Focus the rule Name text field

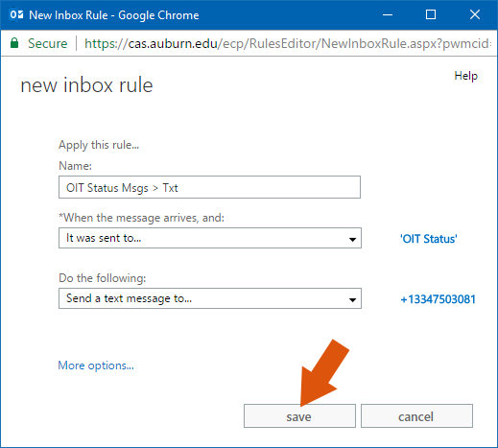pyautogui.click(x=209, y=187)
